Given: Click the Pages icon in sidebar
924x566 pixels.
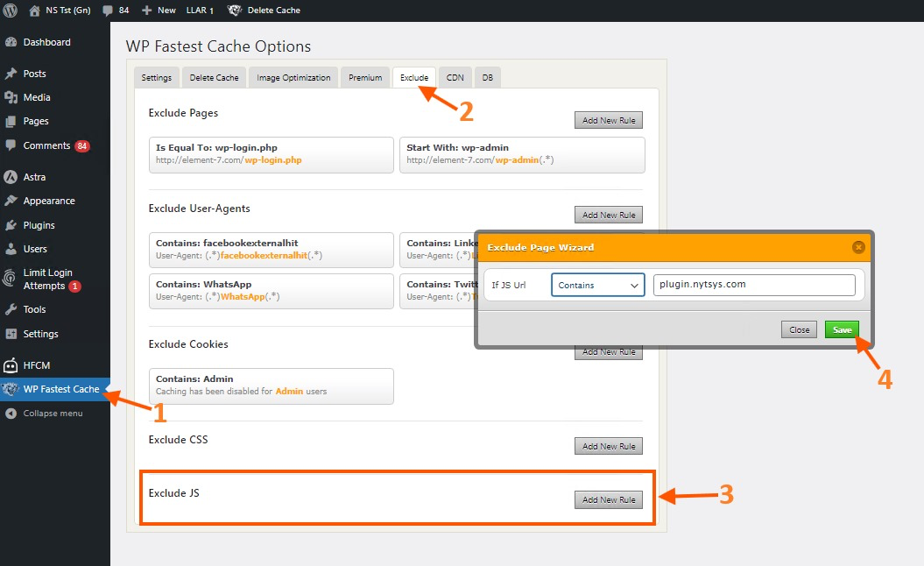Looking at the screenshot, I should click(11, 122).
